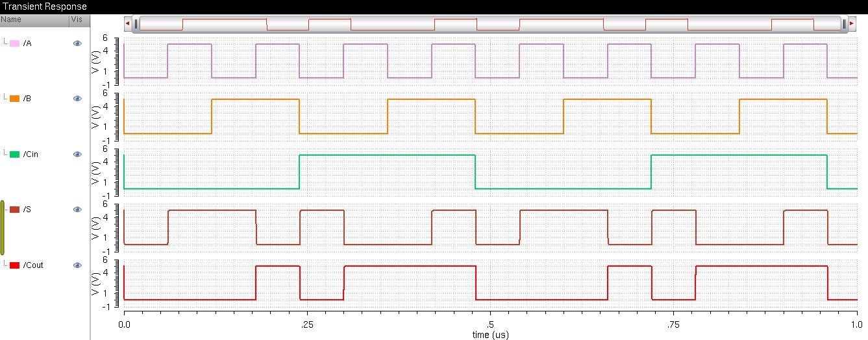Click the Vis column header
Image resolution: width=868 pixels, height=340 pixels.
tap(79, 20)
